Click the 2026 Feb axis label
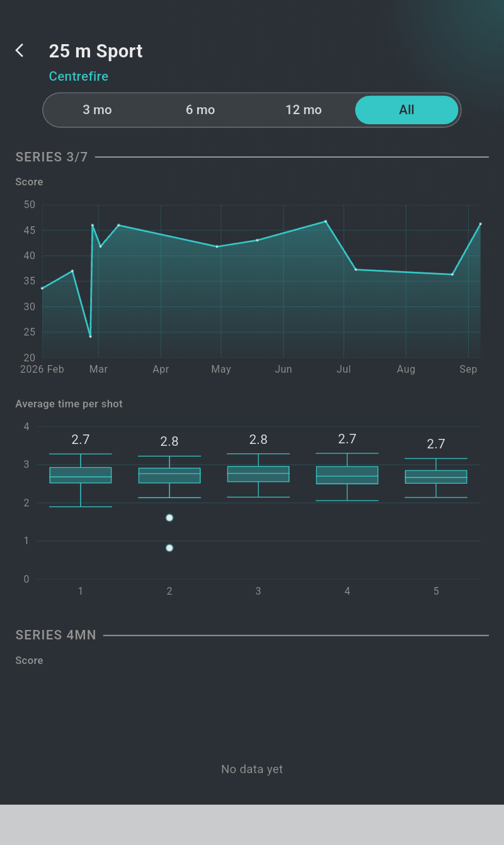The height and width of the screenshot is (845, 504). click(x=42, y=370)
